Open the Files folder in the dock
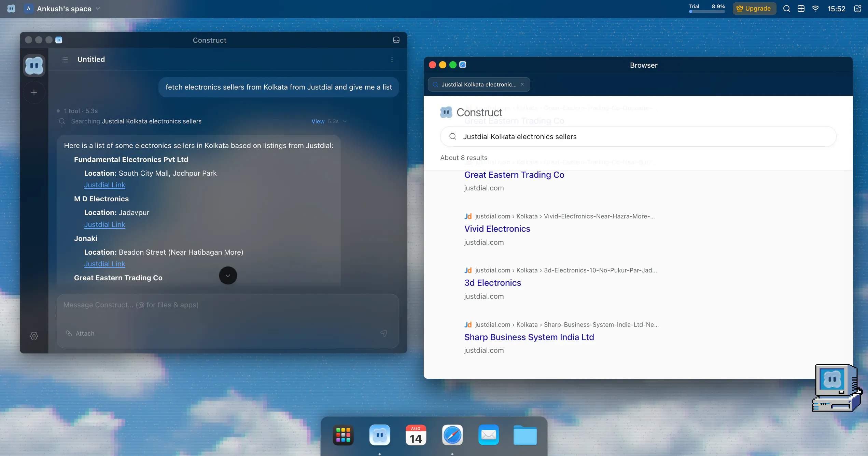868x456 pixels. 525,435
